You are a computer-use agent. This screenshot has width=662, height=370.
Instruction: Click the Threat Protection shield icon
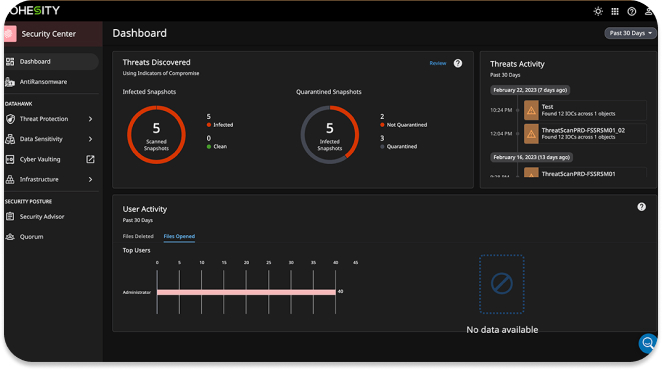[x=11, y=119]
